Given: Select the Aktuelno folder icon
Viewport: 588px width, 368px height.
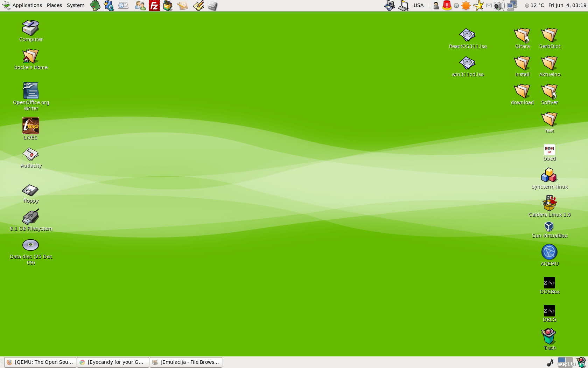Looking at the screenshot, I should (x=549, y=67).
